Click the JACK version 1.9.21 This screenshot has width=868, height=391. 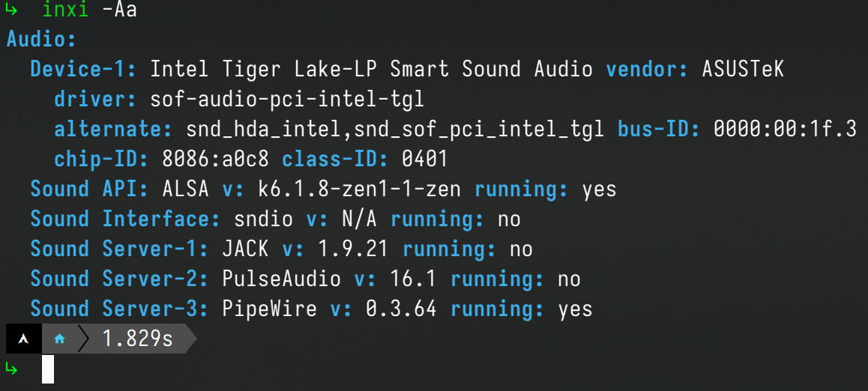click(x=353, y=249)
